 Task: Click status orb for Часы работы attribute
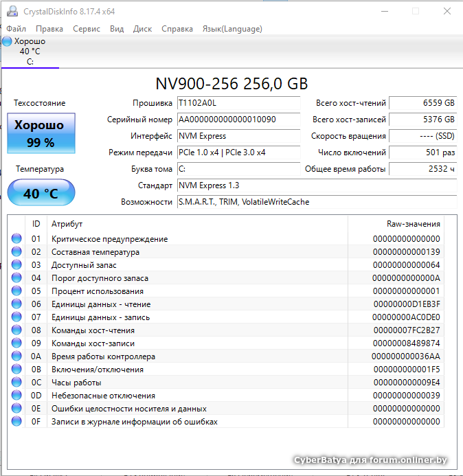point(16,383)
